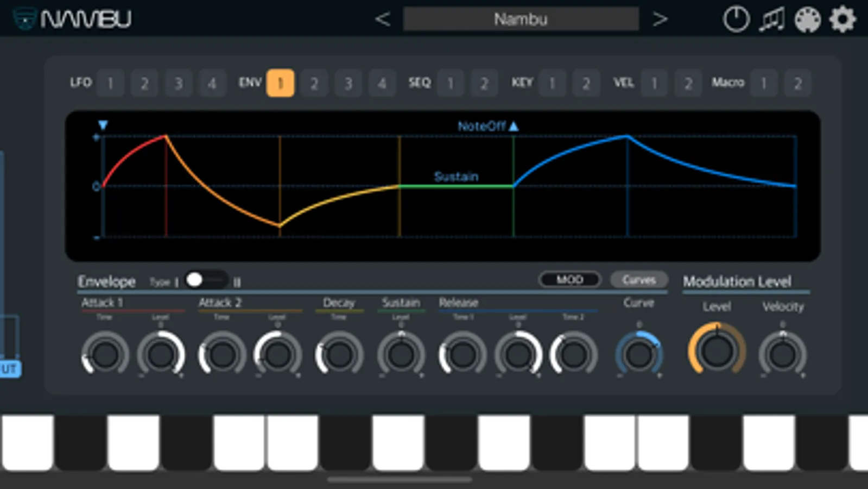Click the NoteOff triangle marker

tap(514, 126)
